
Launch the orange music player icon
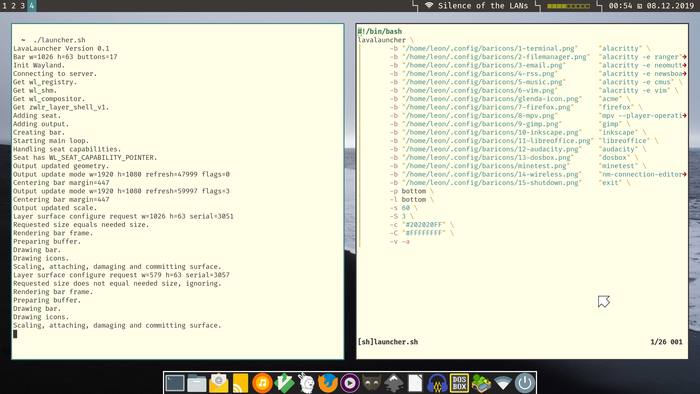(x=262, y=383)
